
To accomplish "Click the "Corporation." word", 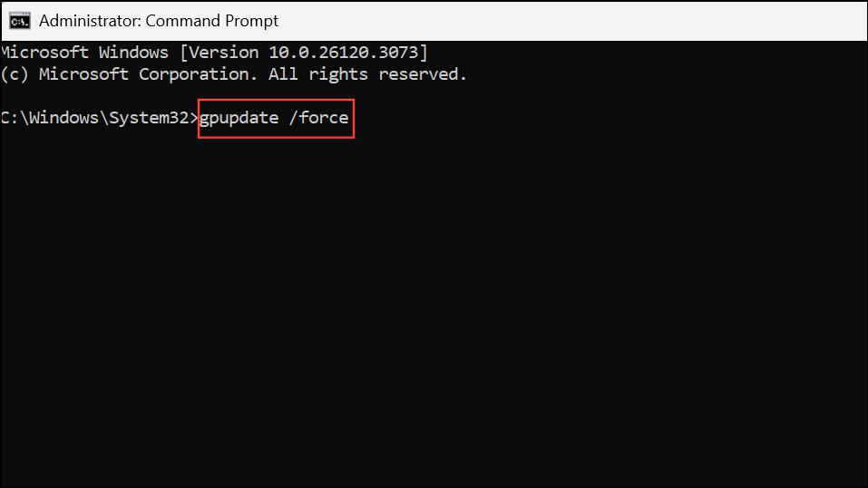I will [198, 74].
